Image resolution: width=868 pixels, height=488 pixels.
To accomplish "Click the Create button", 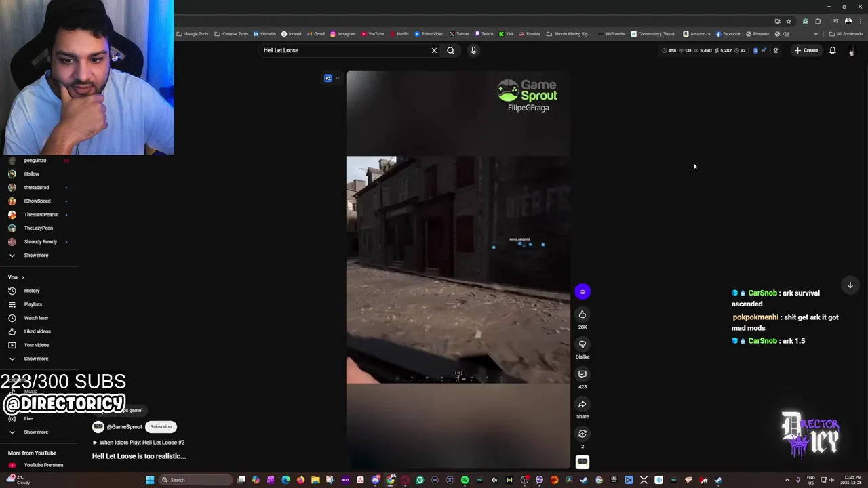I will (x=806, y=50).
